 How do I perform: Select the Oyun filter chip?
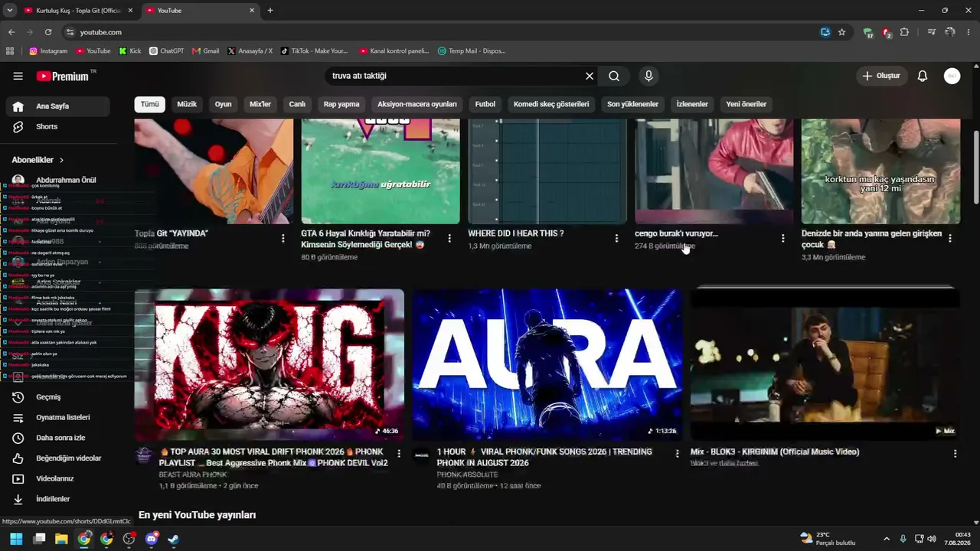pos(223,104)
